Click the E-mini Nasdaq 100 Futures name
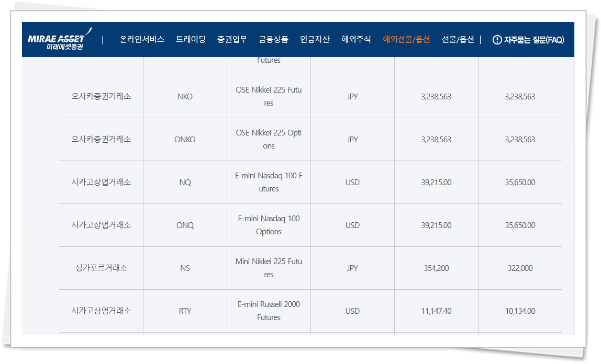Image resolution: width=601 pixels, height=364 pixels. point(269,183)
